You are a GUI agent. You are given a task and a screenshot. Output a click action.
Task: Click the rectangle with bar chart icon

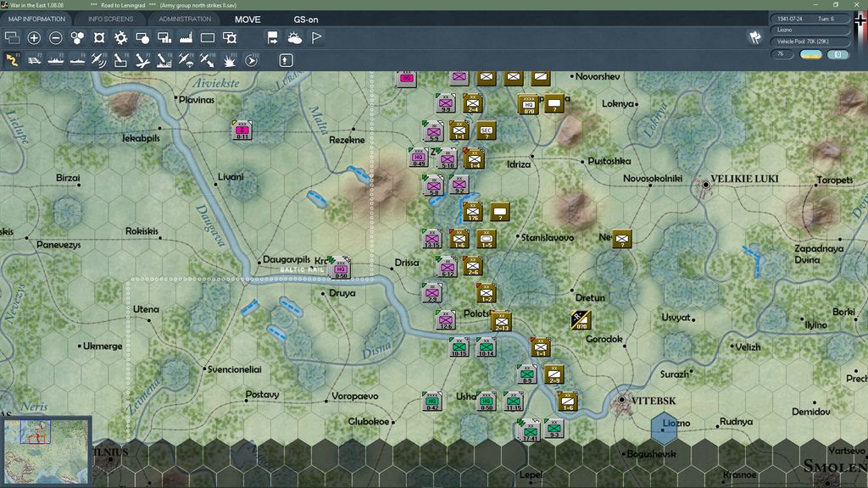tap(164, 37)
